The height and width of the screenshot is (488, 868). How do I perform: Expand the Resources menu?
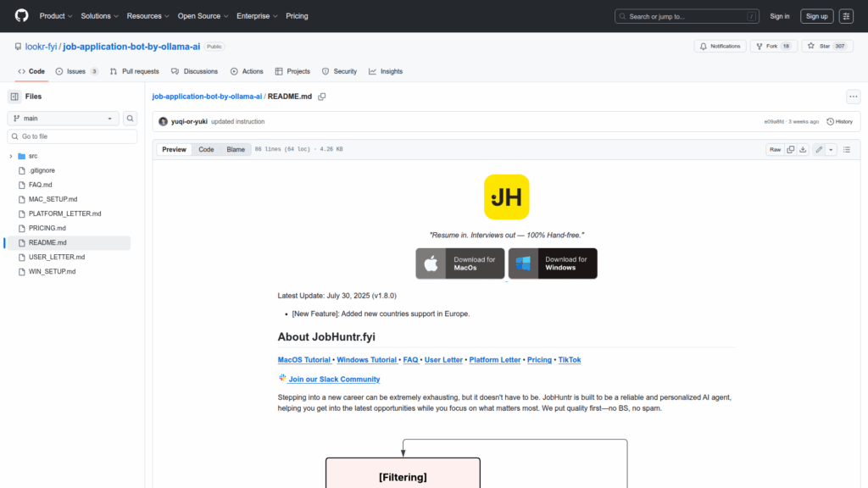pyautogui.click(x=147, y=16)
